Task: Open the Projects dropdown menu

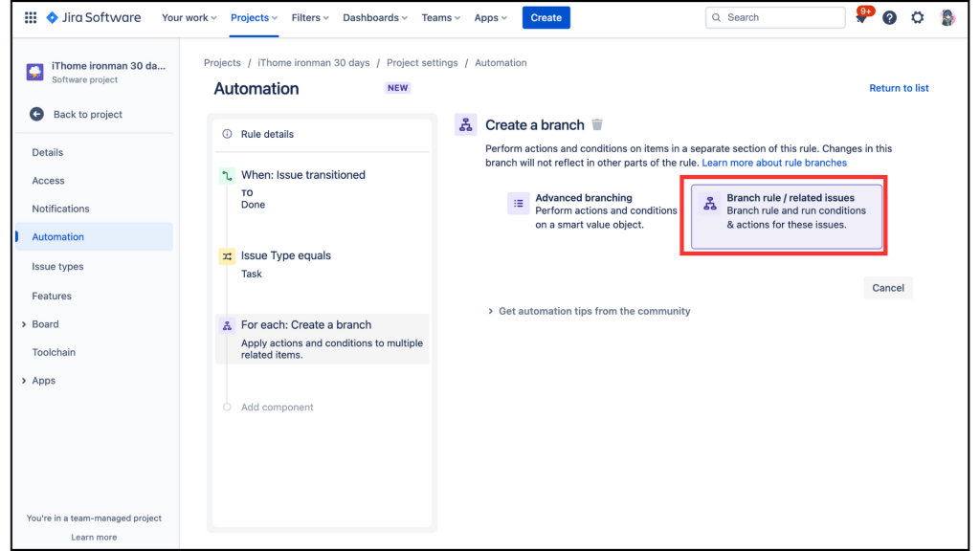Action: (254, 17)
